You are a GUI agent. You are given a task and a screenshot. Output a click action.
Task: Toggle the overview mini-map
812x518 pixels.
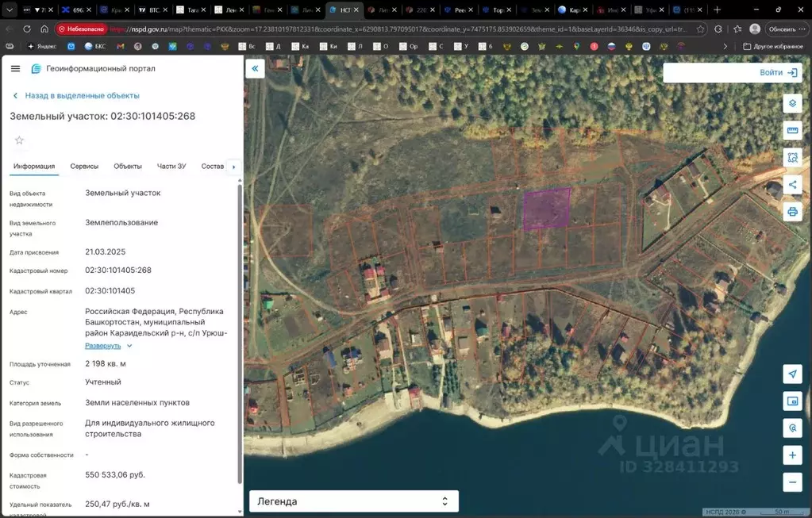(791, 401)
